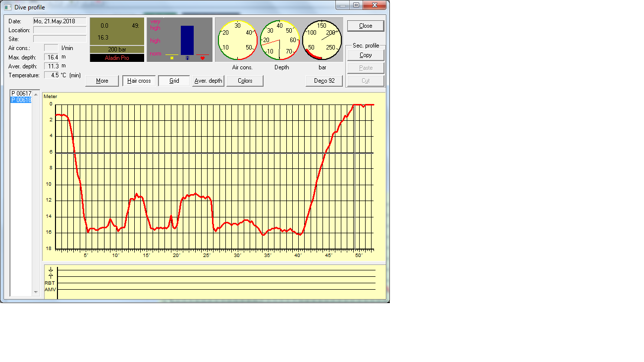This screenshot has height=362, width=644.
Task: Click the Aver. depth value 11.3
Action: coord(52,66)
